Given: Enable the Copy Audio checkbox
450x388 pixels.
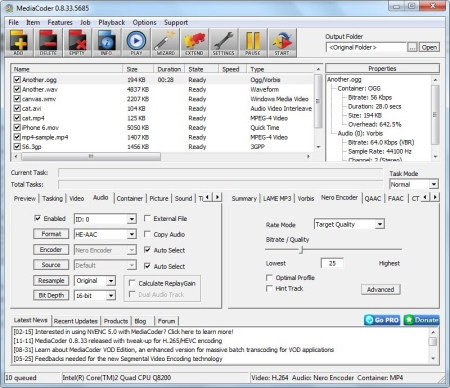Looking at the screenshot, I should 147,234.
